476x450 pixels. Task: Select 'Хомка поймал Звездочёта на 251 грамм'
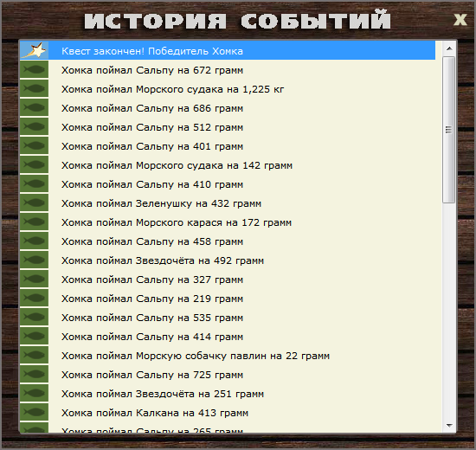click(228, 393)
